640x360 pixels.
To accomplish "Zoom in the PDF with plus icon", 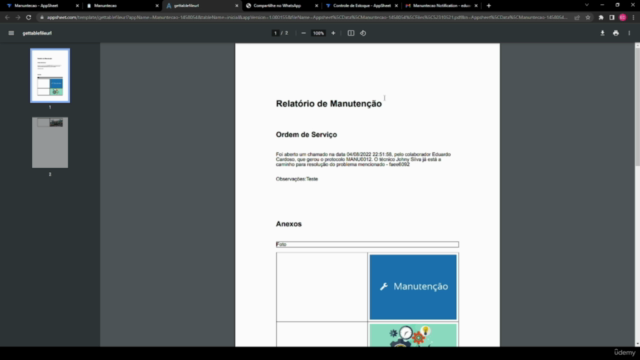I will pos(333,33).
